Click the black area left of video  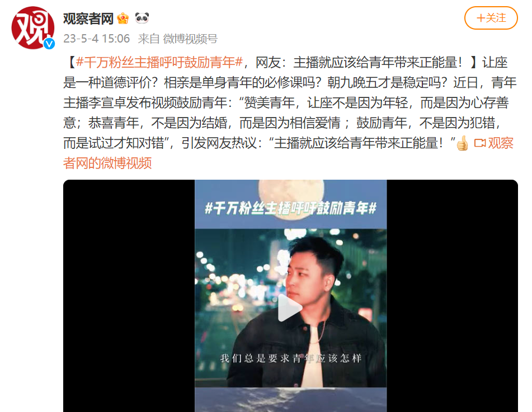coord(129,296)
